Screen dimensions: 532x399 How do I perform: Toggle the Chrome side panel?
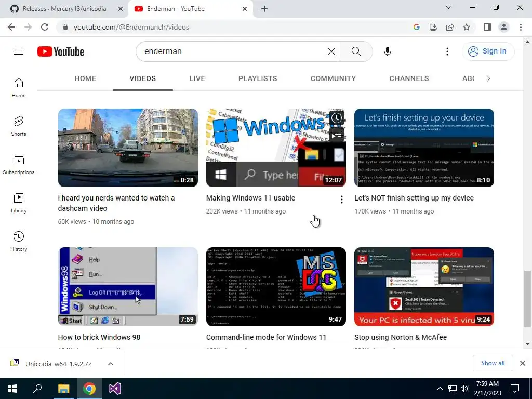[x=487, y=27]
